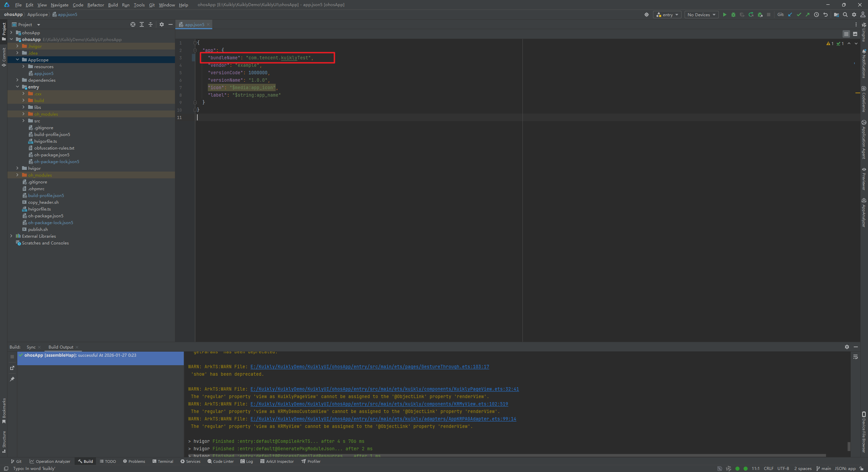Open build-profile.json5 under entry

click(x=52, y=134)
